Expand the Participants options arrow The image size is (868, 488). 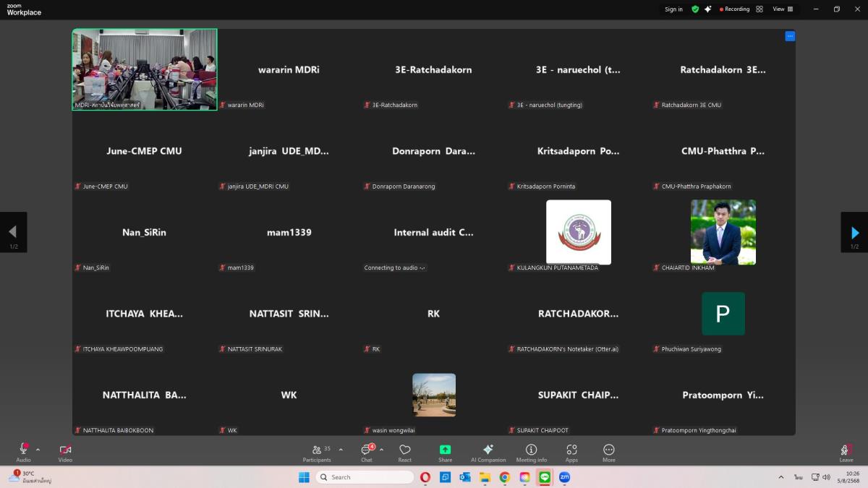(x=341, y=449)
